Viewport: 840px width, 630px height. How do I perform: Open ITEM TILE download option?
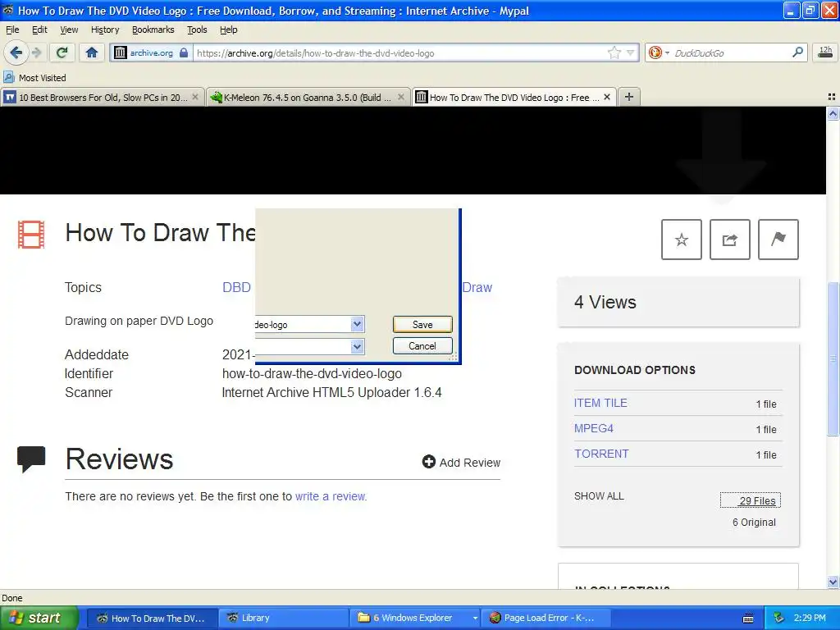(x=600, y=403)
